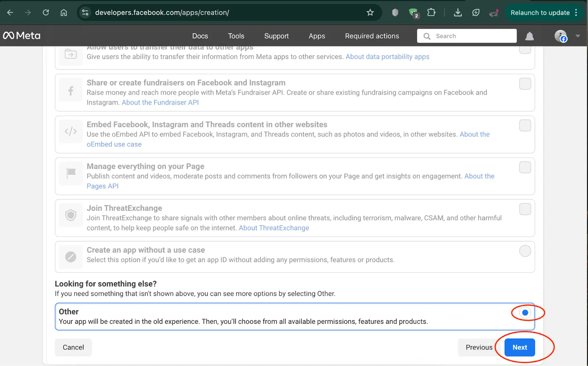588x366 pixels.
Task: Click the code embed icon for oEmbed use case
Action: pos(70,131)
